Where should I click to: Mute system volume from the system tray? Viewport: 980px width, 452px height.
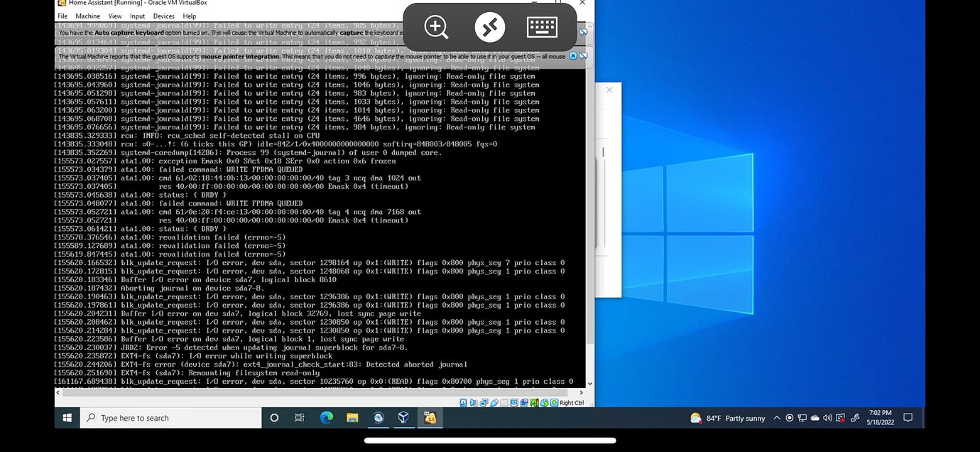(x=827, y=418)
